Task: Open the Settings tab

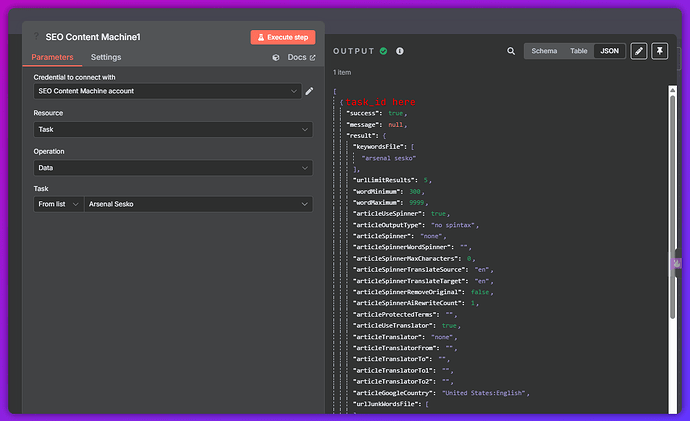Action: (x=106, y=57)
